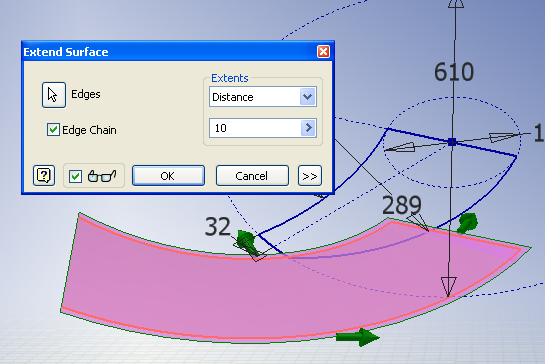
Task: Click the green arrow near 32 dimension
Action: (x=247, y=242)
